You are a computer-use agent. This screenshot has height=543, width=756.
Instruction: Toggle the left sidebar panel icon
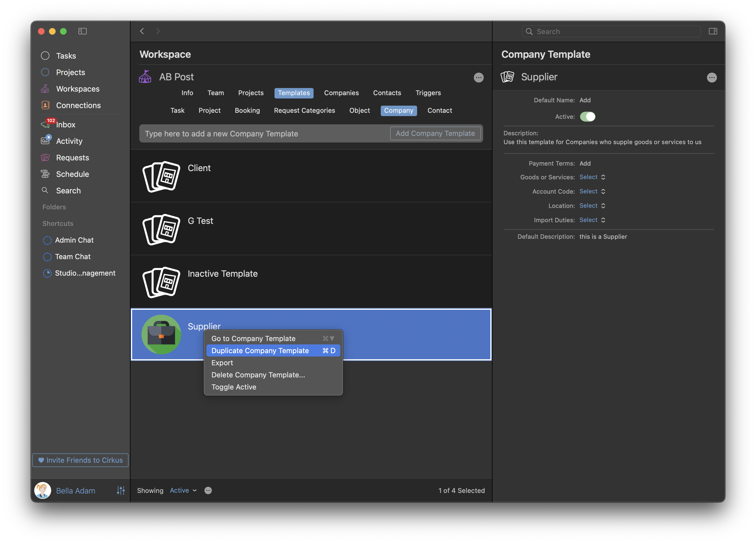[x=82, y=31]
